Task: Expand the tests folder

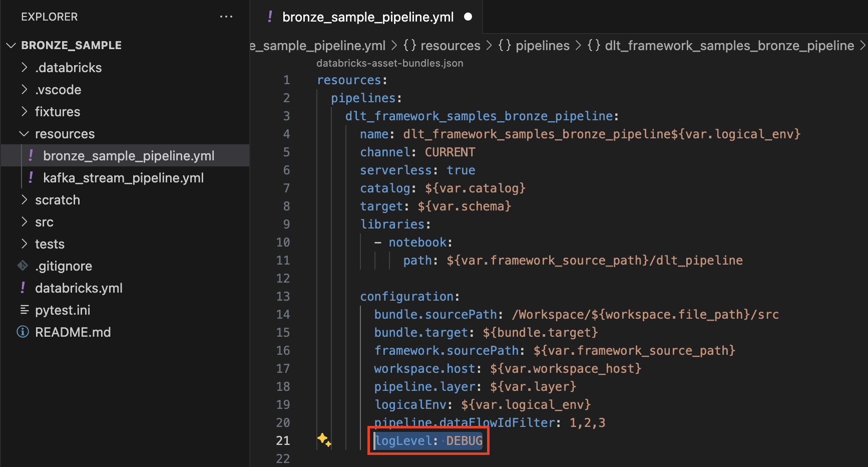Action: (24, 244)
